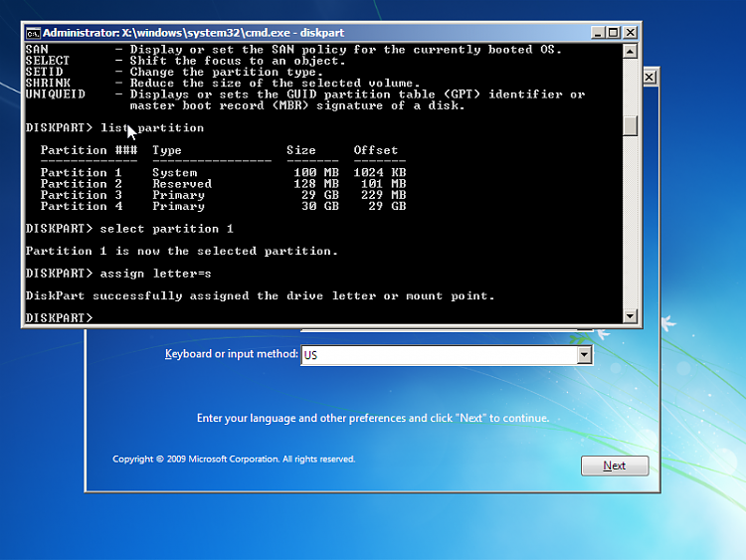Click the 'Offset' column header
Screen dimensions: 746x560
coord(375,150)
